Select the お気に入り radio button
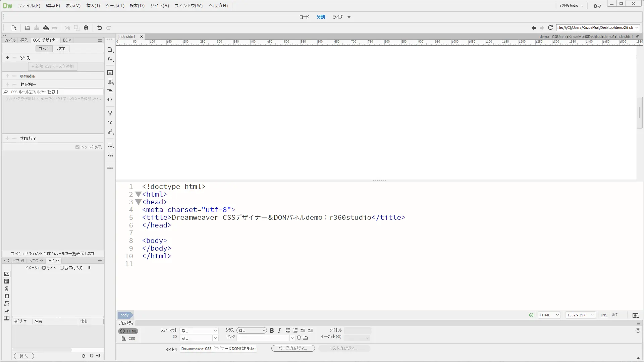Image resolution: width=644 pixels, height=362 pixels. click(62, 268)
